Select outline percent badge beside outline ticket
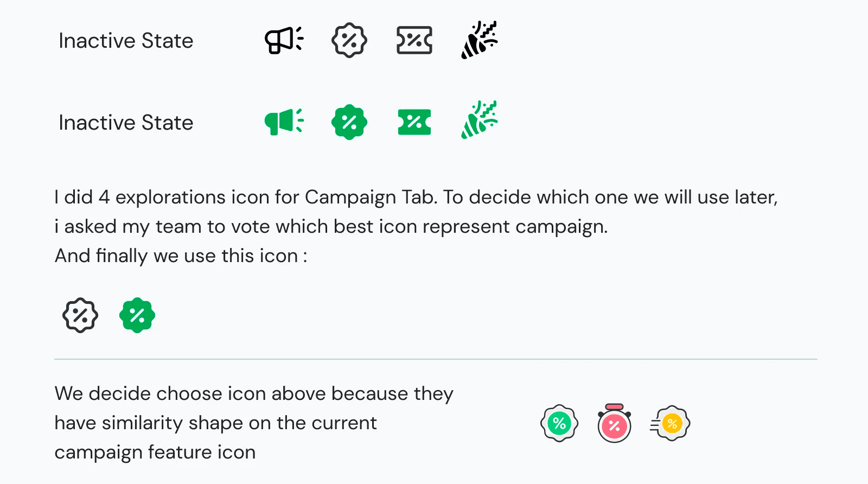This screenshot has width=868, height=484. 349,40
